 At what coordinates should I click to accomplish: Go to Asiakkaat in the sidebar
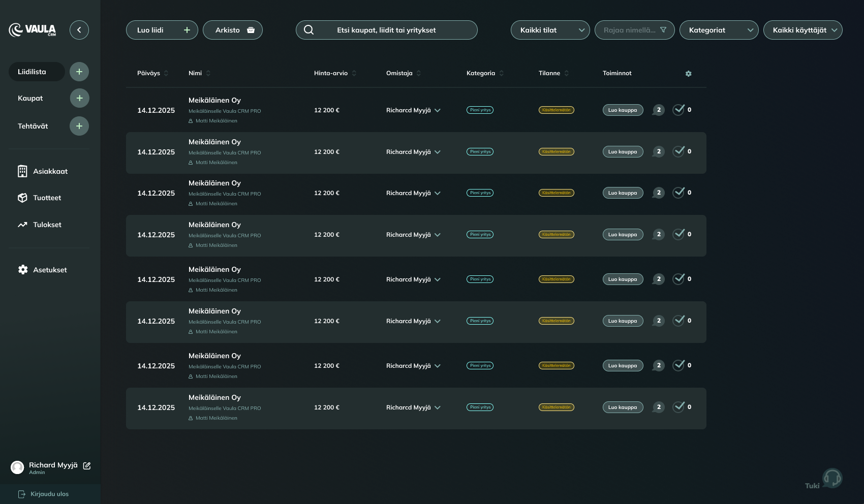coord(50,171)
